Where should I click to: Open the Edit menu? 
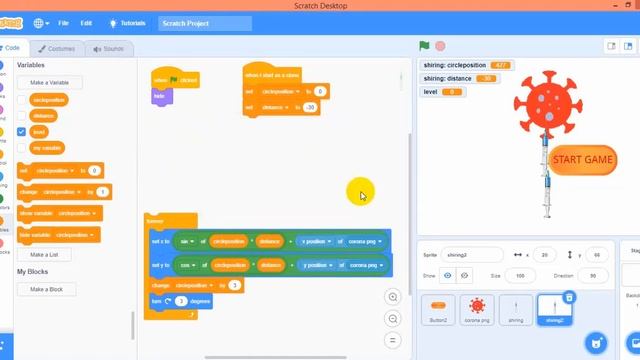pos(86,23)
